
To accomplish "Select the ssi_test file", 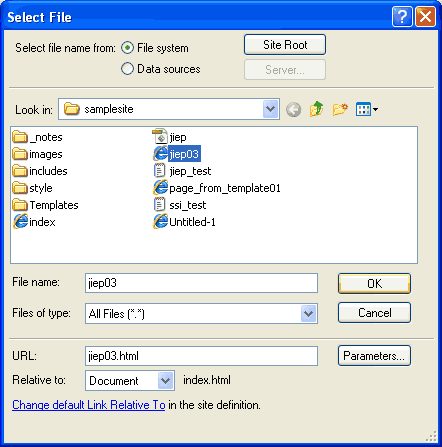I will click(x=180, y=205).
